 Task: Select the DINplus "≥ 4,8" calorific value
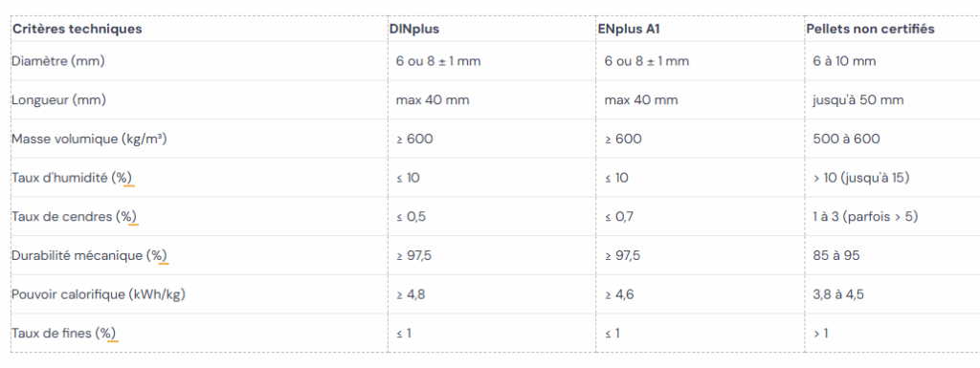click(x=411, y=294)
